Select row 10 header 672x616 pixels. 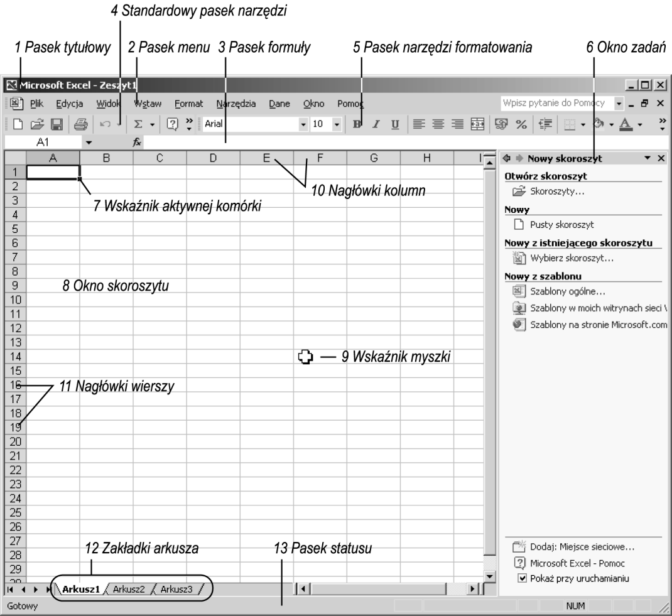pyautogui.click(x=16, y=300)
